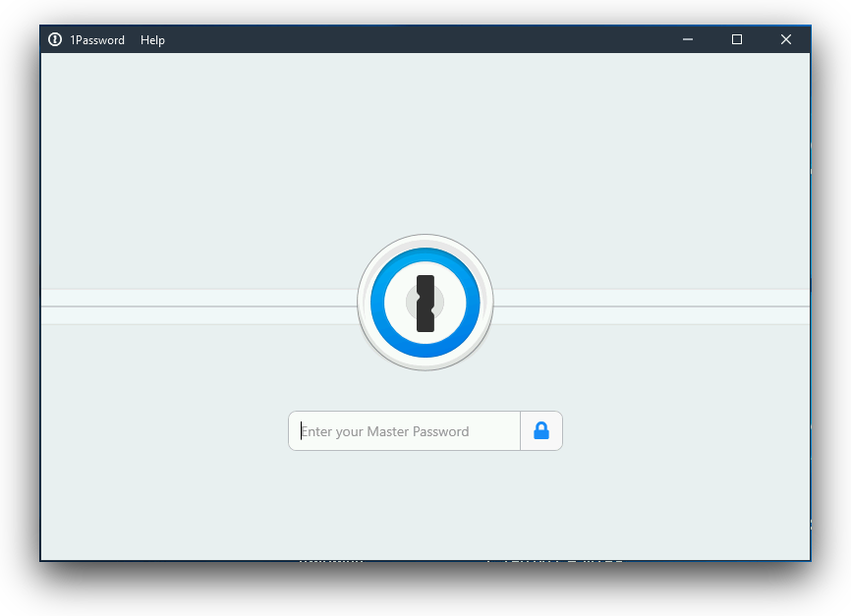
Task: Click the white keyhole symbol inside the logo
Action: click(425, 303)
